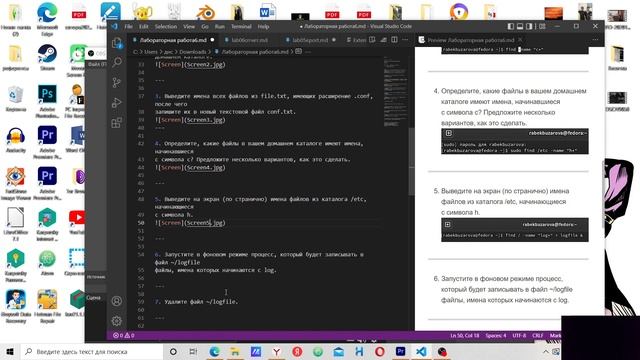Switch to the Лабораторная работа6.md editor tab
The height and width of the screenshot is (360, 640).
(x=173, y=40)
